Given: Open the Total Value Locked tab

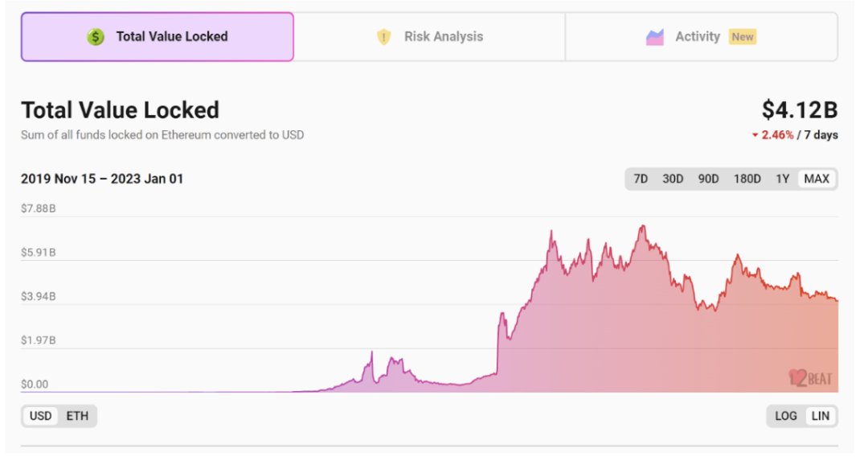Looking at the screenshot, I should (158, 37).
